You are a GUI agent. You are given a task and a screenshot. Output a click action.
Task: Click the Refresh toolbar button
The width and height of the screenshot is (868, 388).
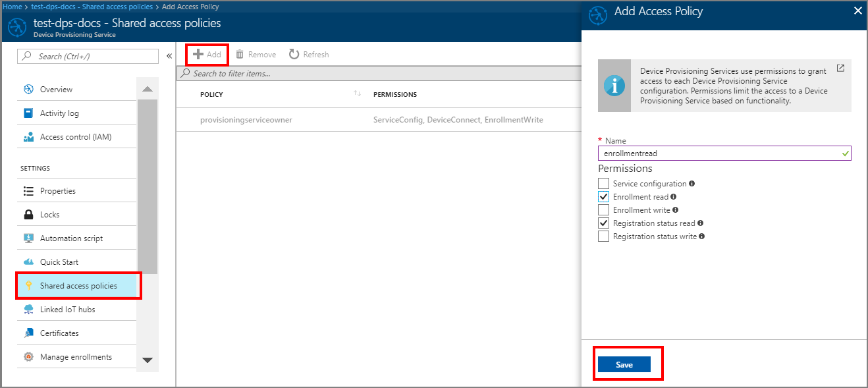point(309,55)
